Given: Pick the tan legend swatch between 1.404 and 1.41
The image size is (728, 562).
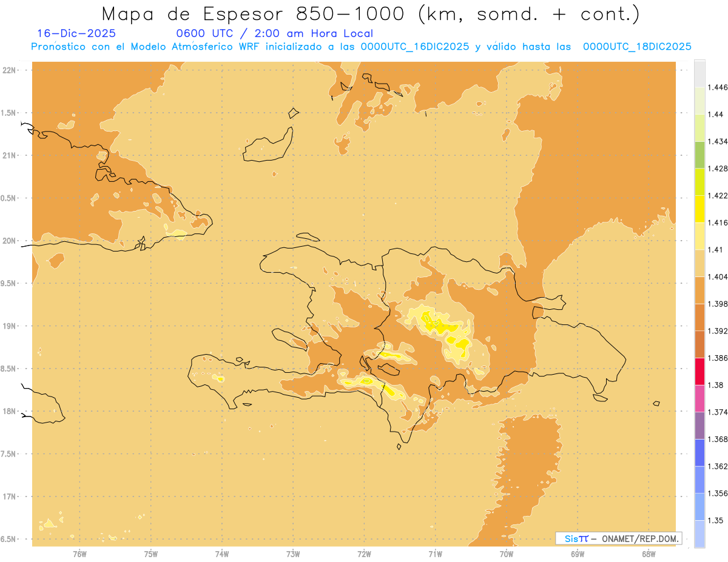Looking at the screenshot, I should (x=699, y=263).
